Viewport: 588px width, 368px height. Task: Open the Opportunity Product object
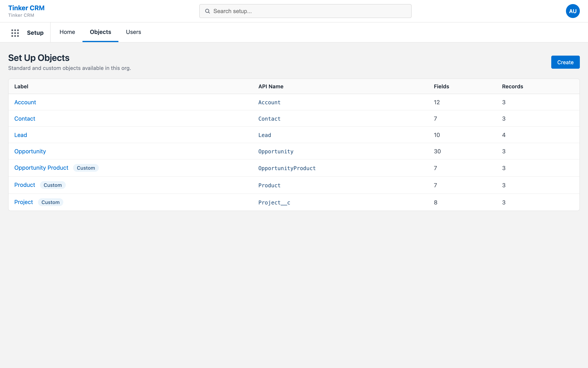coord(41,168)
